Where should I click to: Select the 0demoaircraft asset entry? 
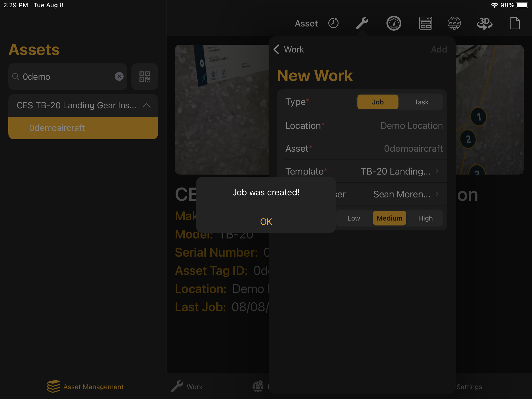[x=83, y=128]
